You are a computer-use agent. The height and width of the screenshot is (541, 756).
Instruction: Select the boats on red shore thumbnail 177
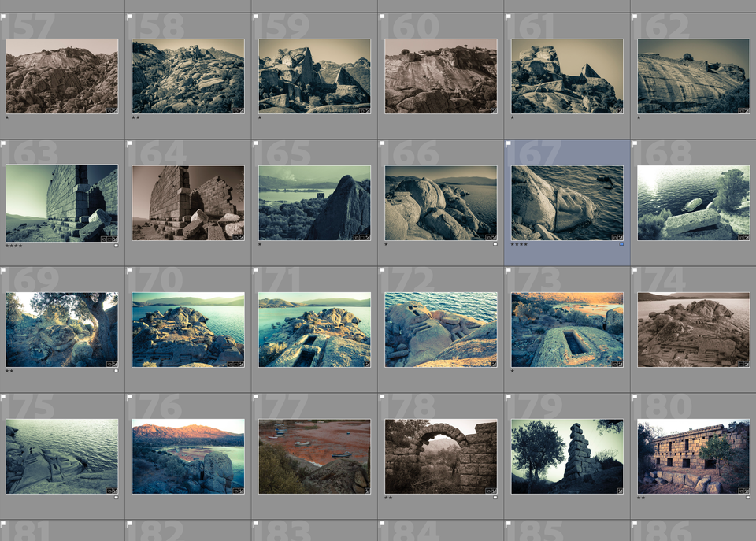click(314, 457)
